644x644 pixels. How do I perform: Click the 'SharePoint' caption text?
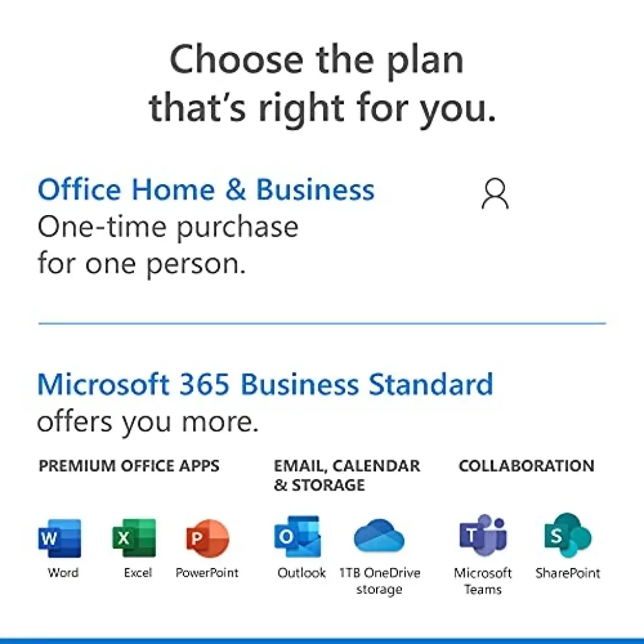pos(568,572)
